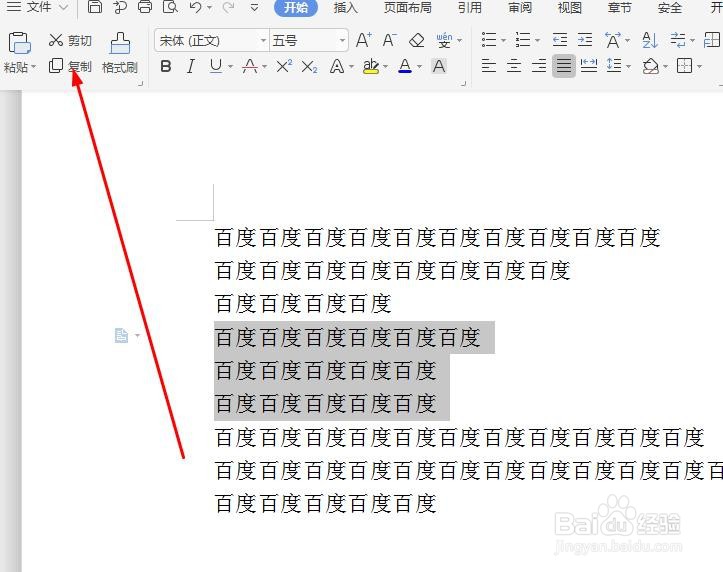This screenshot has height=572, width=723.
Task: Click the Print icon
Action: (145, 7)
